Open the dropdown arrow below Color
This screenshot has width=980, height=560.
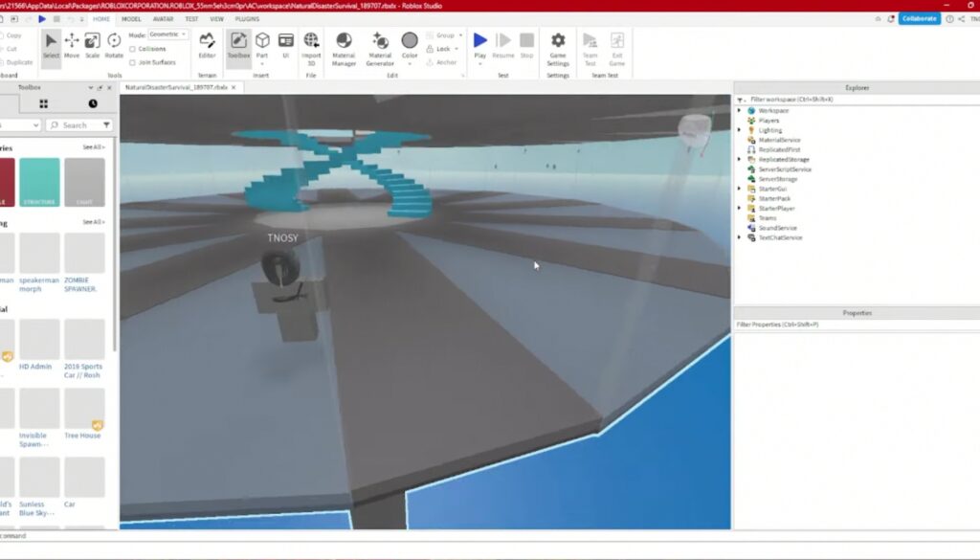coord(410,64)
